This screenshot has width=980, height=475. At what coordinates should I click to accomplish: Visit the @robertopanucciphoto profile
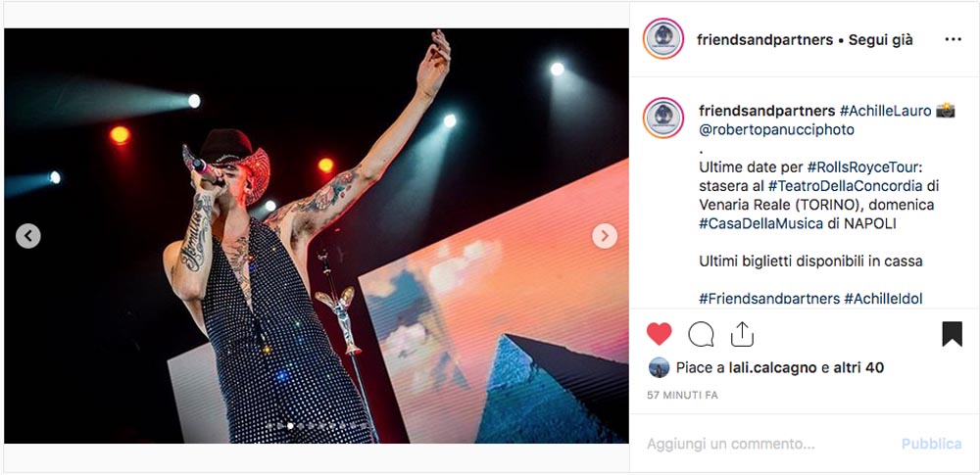[x=776, y=130]
